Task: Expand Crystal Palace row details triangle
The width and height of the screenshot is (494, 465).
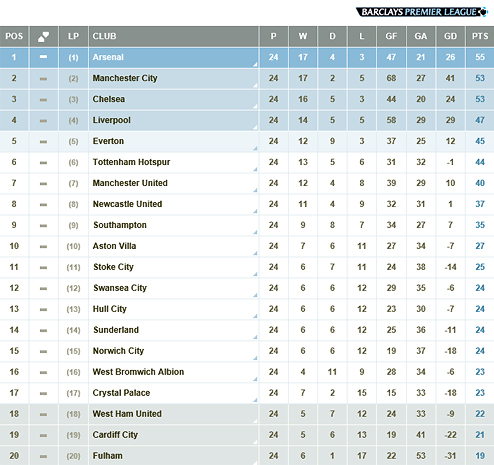Action: click(x=255, y=400)
